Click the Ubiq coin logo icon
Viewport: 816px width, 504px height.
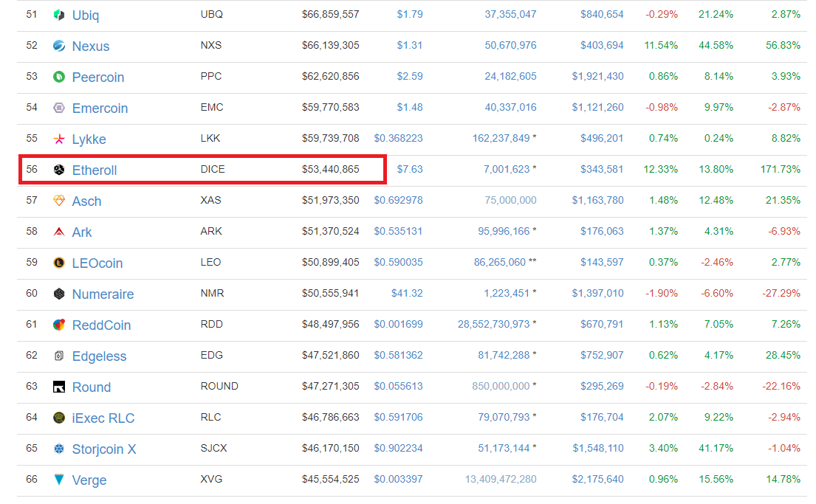click(x=59, y=15)
